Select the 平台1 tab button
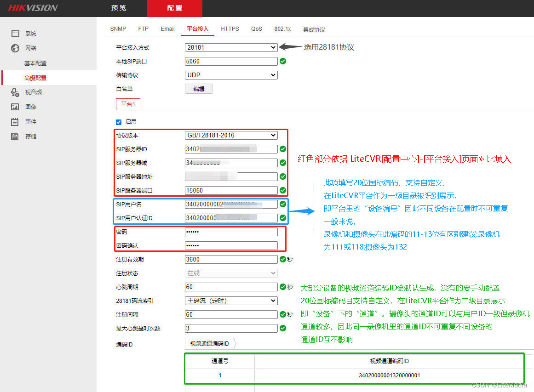Screen dimensions: 534x392 pyautogui.click(x=128, y=104)
